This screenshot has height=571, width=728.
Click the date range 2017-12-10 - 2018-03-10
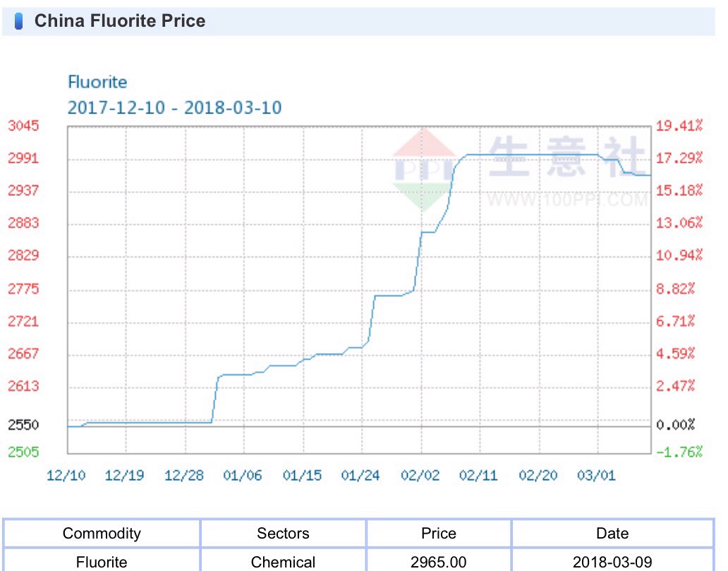(174, 108)
